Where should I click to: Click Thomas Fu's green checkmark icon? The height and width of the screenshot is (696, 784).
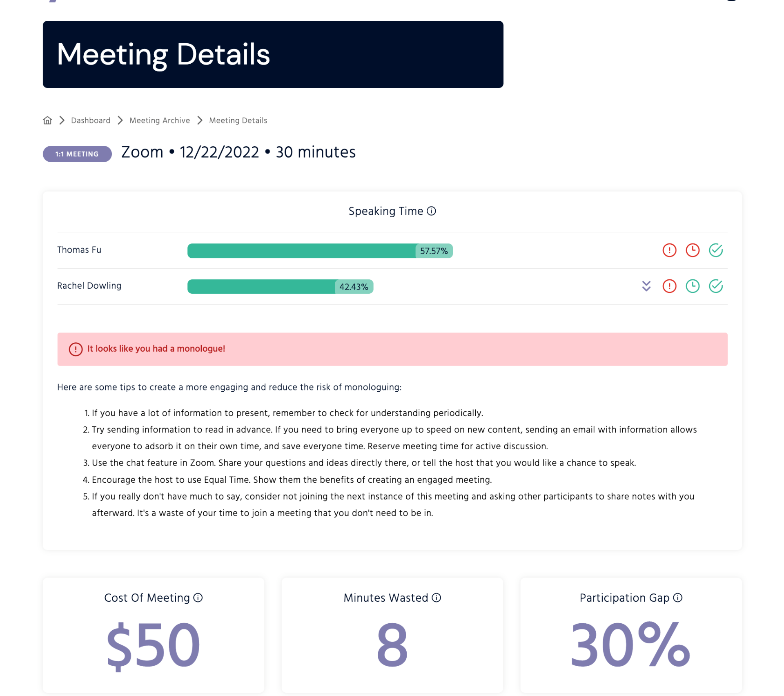(x=716, y=250)
